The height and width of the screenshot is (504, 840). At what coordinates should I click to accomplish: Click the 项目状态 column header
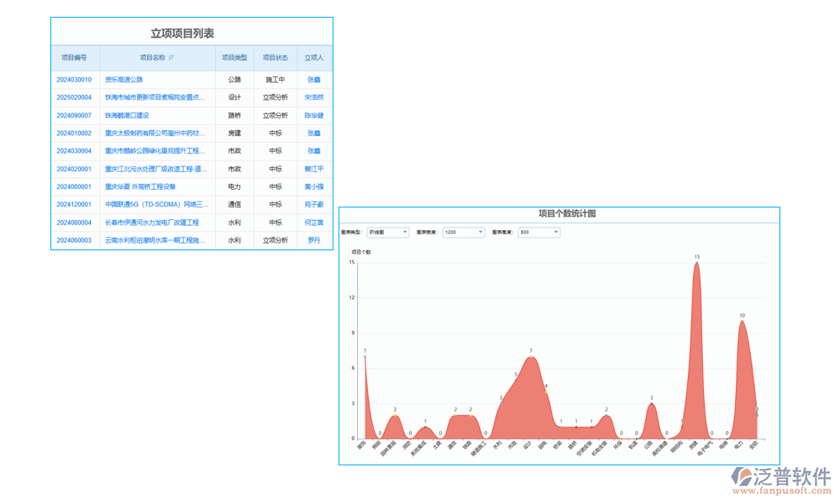[x=275, y=58]
